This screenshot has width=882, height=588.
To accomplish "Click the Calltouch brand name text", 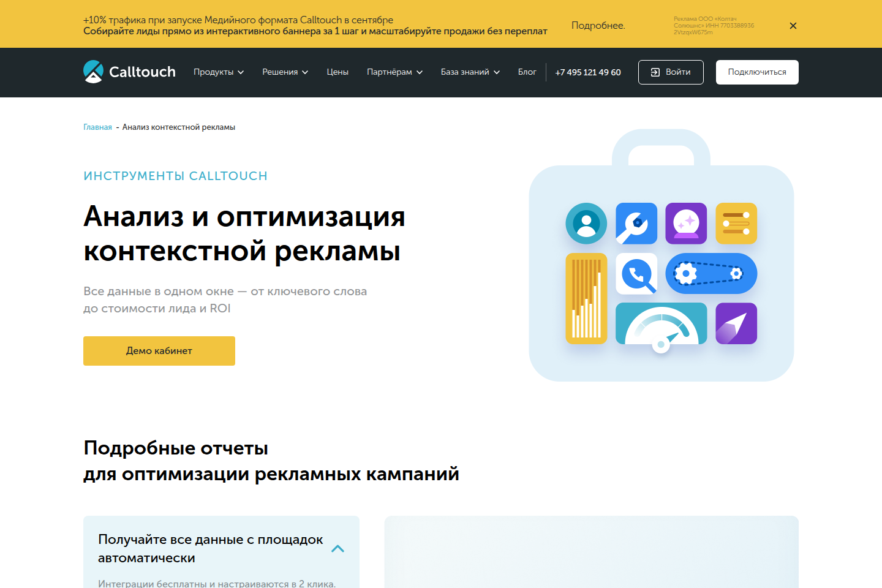I will (142, 72).
